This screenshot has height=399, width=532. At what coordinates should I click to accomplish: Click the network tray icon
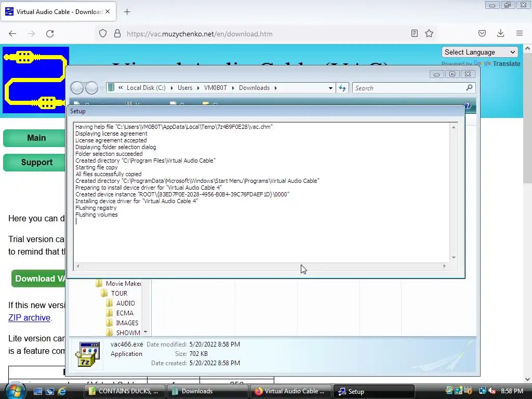click(x=482, y=391)
